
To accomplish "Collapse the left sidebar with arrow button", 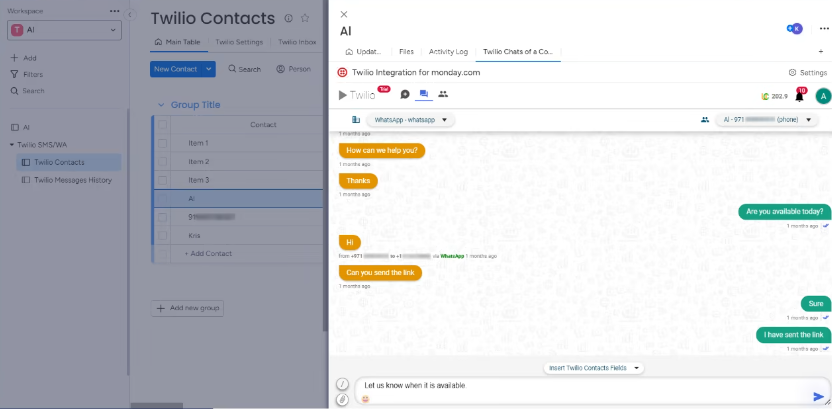I will click(x=131, y=15).
